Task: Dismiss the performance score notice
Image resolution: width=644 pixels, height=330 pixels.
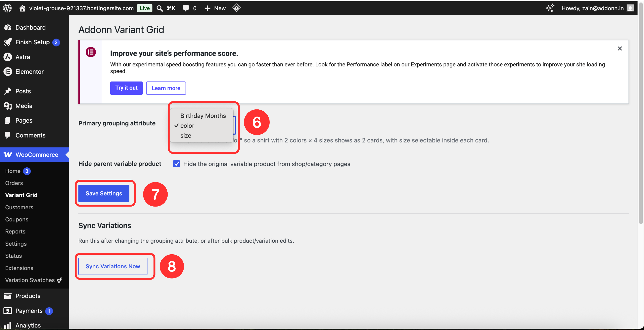Action: click(x=620, y=48)
